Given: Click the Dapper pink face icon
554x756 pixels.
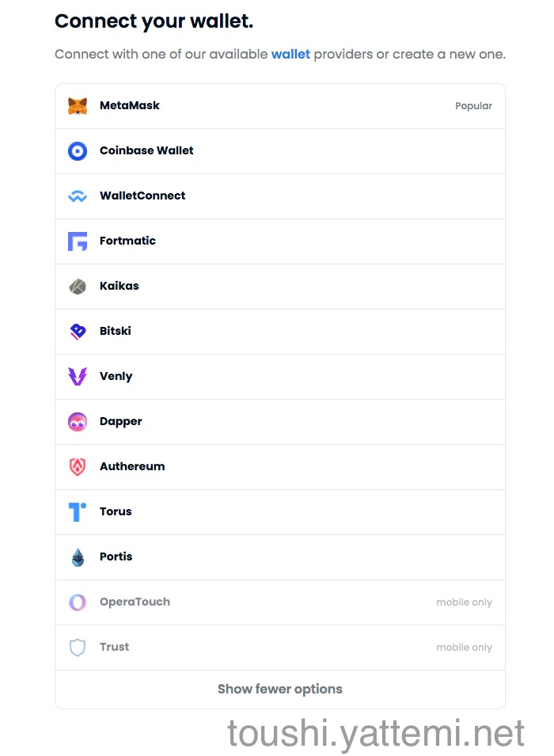Looking at the screenshot, I should coord(78,422).
